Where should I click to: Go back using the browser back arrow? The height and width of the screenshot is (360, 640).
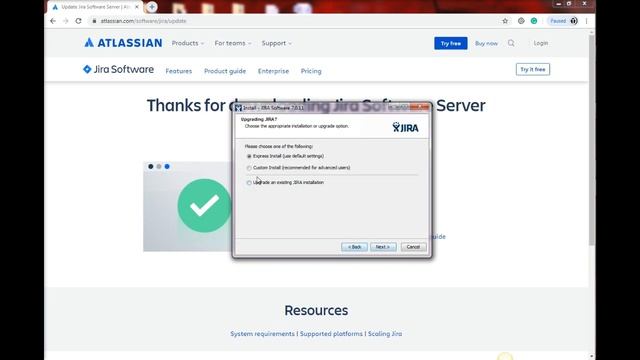(53, 21)
